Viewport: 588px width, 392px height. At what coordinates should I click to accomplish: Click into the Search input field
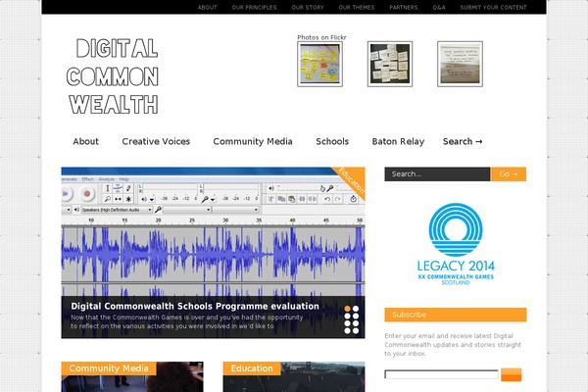pos(436,174)
